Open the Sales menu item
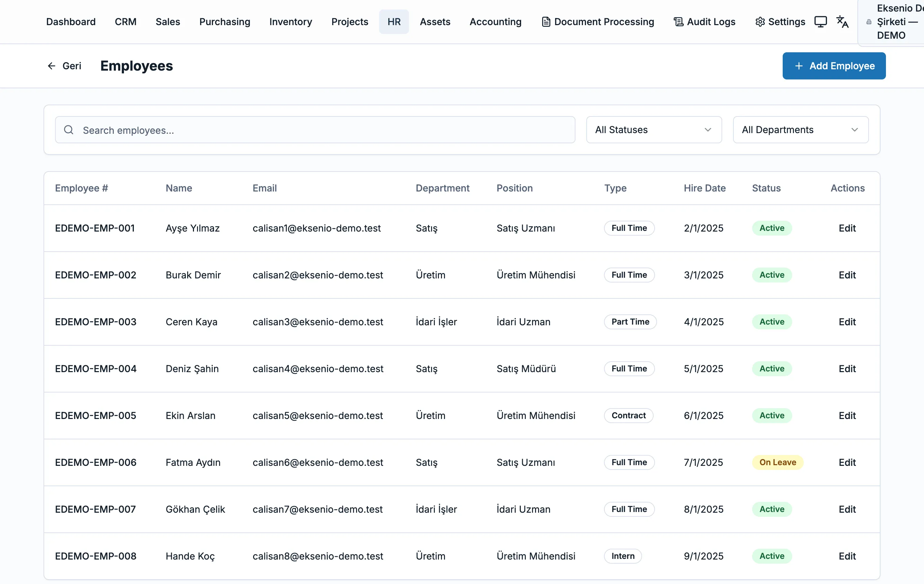This screenshot has height=584, width=924. click(x=168, y=22)
